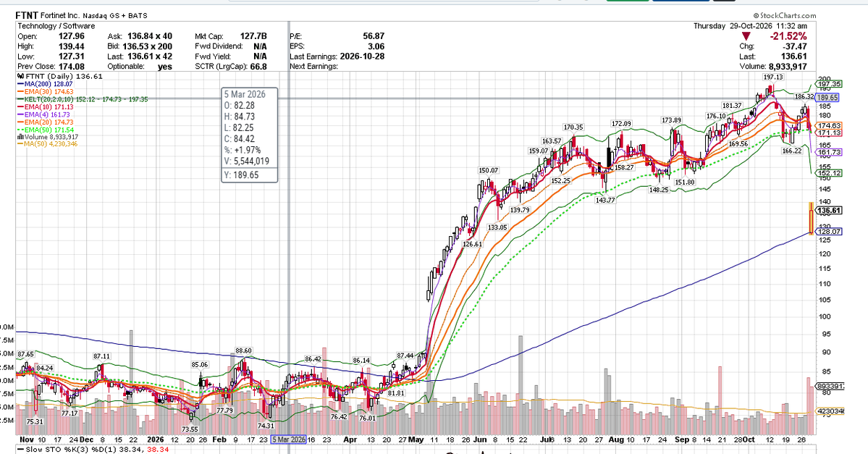This screenshot has width=868, height=454.
Task: Click the 143.77 low price annotation
Action: tap(605, 201)
